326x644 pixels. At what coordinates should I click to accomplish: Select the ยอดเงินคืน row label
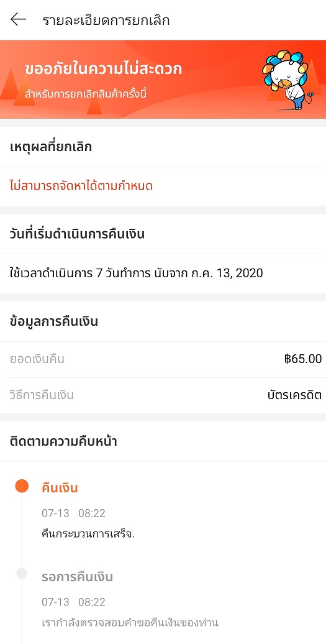[37, 359]
